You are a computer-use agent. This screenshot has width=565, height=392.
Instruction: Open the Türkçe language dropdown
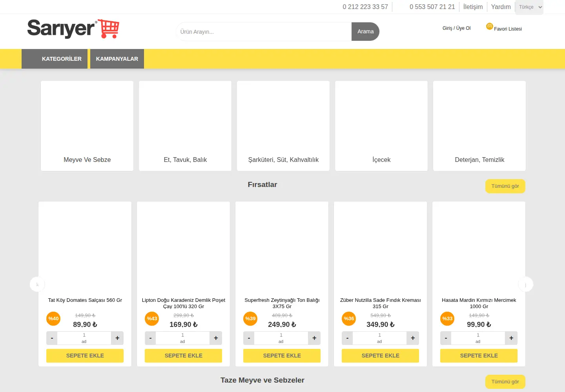coord(529,7)
